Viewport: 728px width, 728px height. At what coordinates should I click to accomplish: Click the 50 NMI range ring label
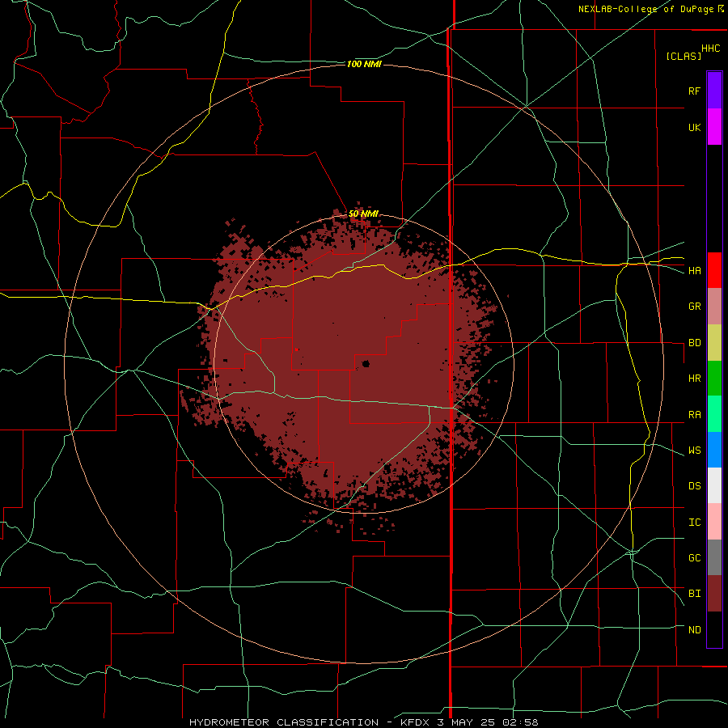click(x=363, y=214)
